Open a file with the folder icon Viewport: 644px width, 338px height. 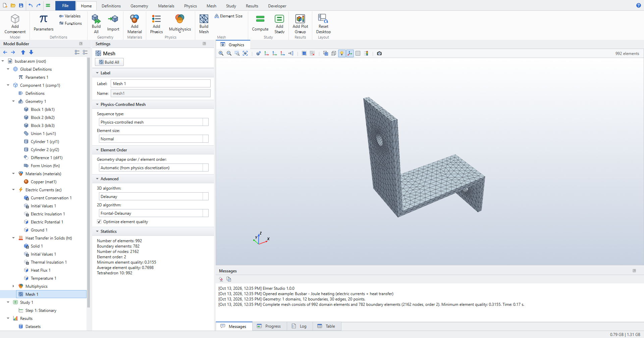click(13, 5)
